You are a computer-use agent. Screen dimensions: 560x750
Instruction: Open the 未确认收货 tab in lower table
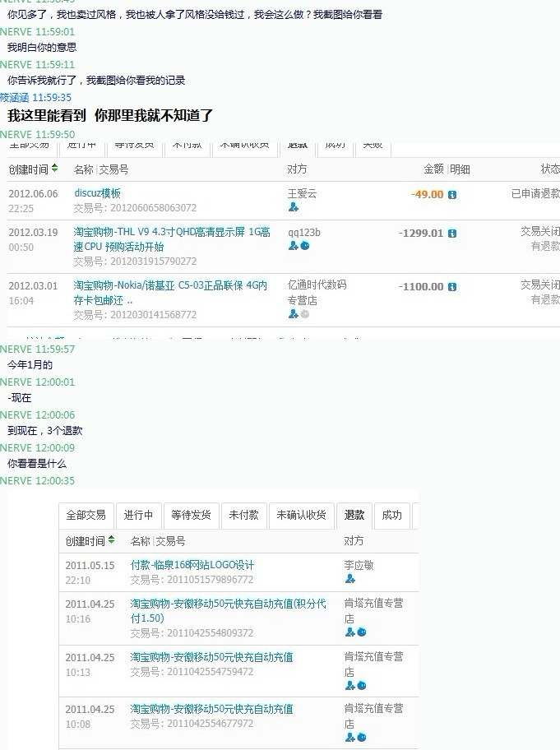point(301,515)
